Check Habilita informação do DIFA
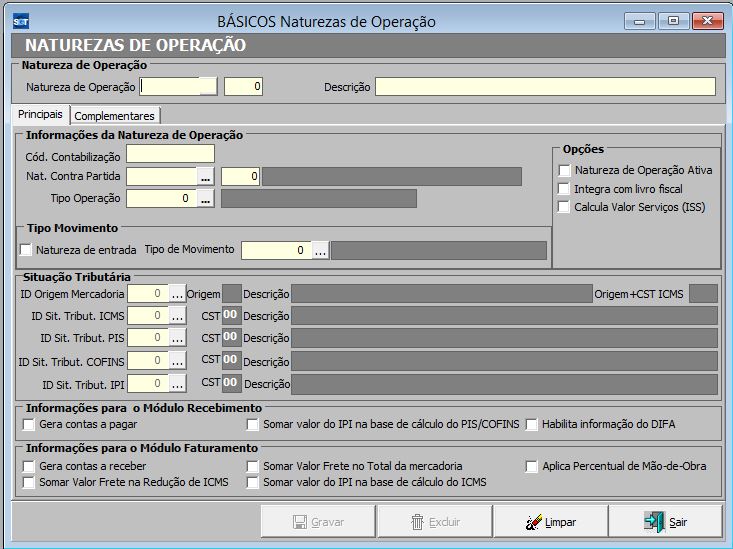The width and height of the screenshot is (733, 549). pyautogui.click(x=532, y=424)
